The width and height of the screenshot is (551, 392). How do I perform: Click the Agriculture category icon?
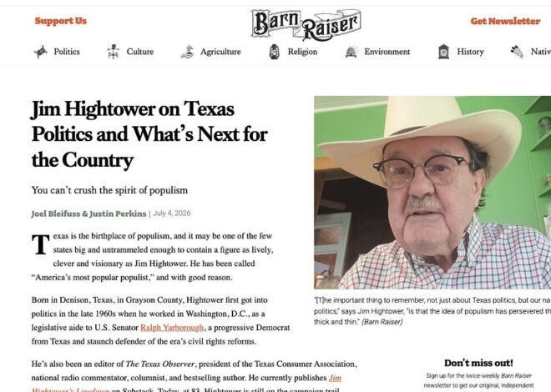pyautogui.click(x=187, y=52)
